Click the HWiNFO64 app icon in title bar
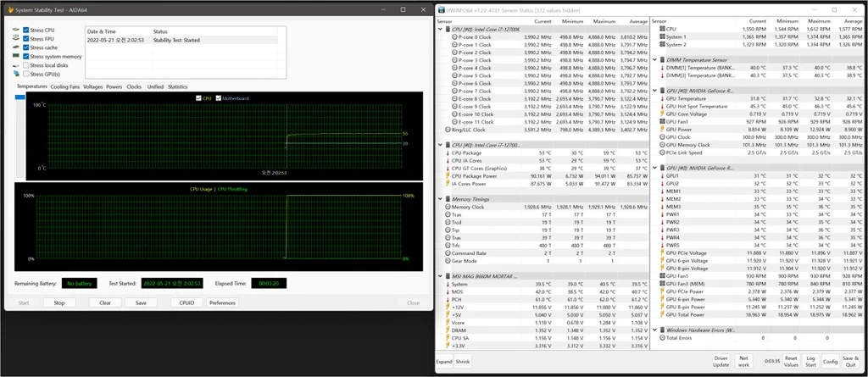Image resolution: width=868 pixels, height=377 pixels. [440, 9]
